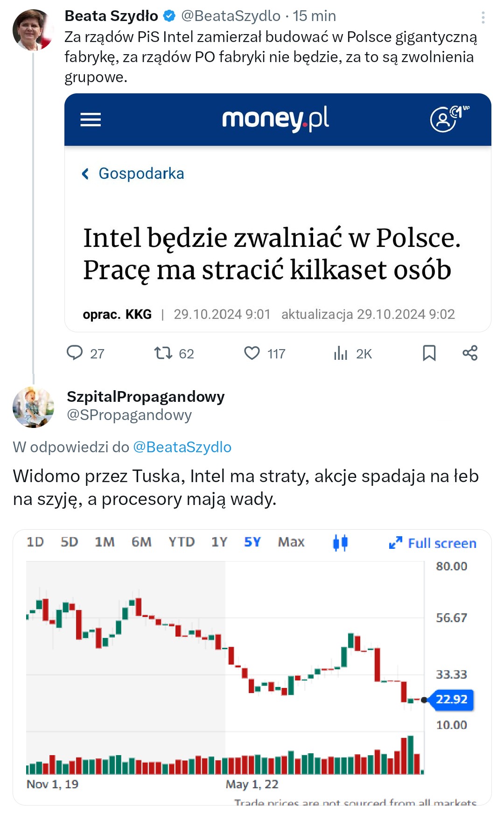Open SzpitalPropagandowy profile picture
This screenshot has height=820, width=504.
pos(33,407)
